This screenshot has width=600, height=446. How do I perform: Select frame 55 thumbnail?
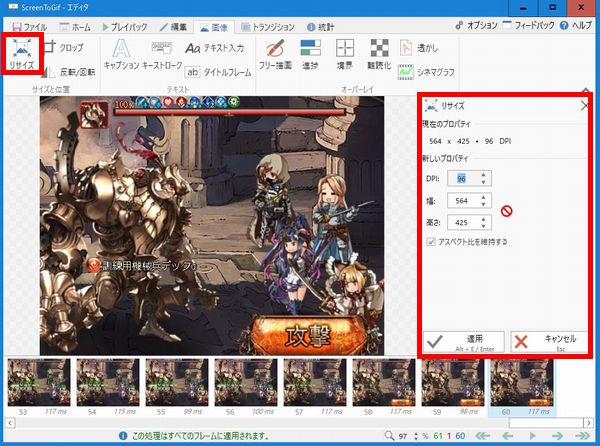[177, 382]
